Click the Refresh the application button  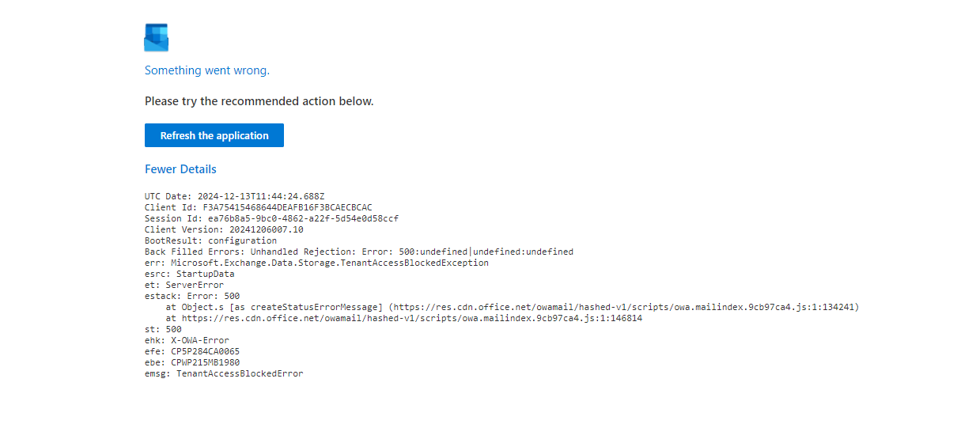click(214, 135)
